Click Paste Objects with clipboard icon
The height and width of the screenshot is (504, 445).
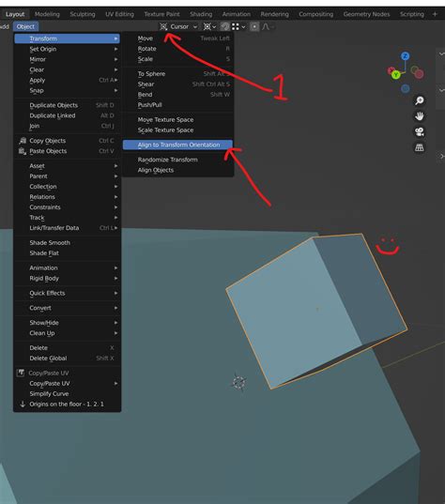pyautogui.click(x=67, y=151)
